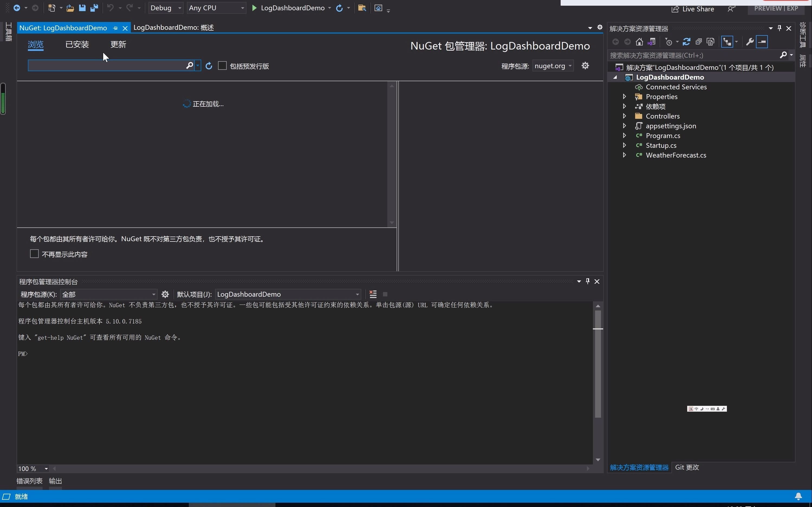Click Sync with Active Document icon
The width and height of the screenshot is (812, 507).
[686, 42]
